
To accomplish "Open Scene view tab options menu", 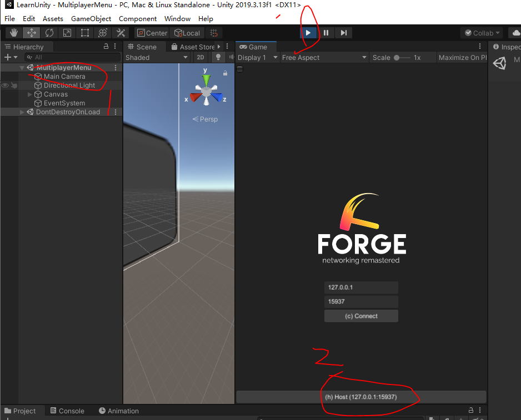I will point(227,47).
